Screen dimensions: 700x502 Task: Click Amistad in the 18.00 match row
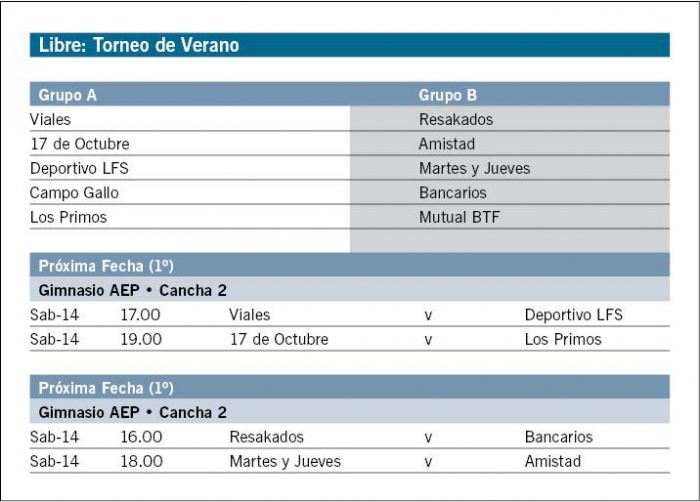(552, 461)
